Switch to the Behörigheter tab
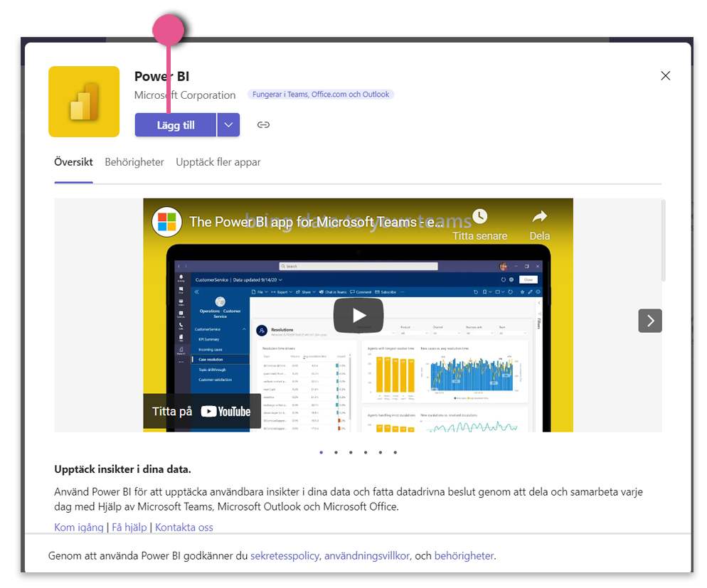The width and height of the screenshot is (707, 588). tap(134, 162)
